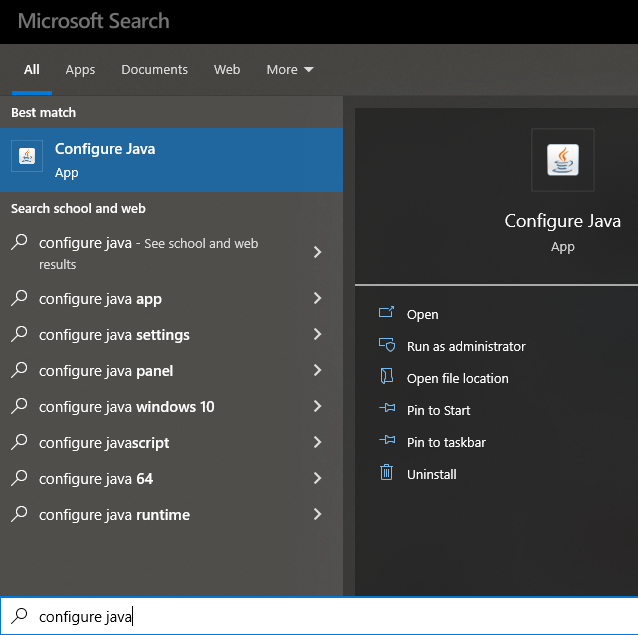Expand chevron for configure java windows 10

coord(318,406)
